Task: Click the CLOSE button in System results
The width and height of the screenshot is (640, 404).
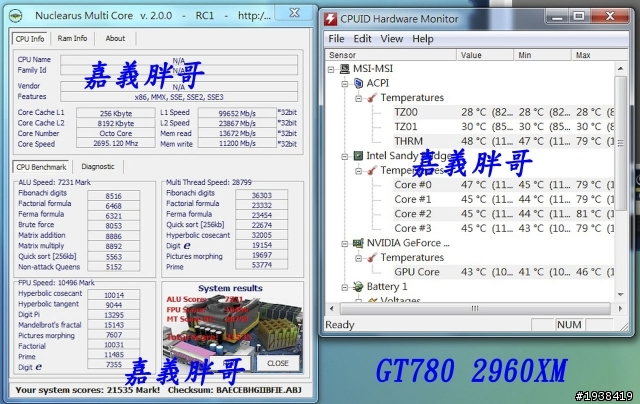Action: coord(278,363)
